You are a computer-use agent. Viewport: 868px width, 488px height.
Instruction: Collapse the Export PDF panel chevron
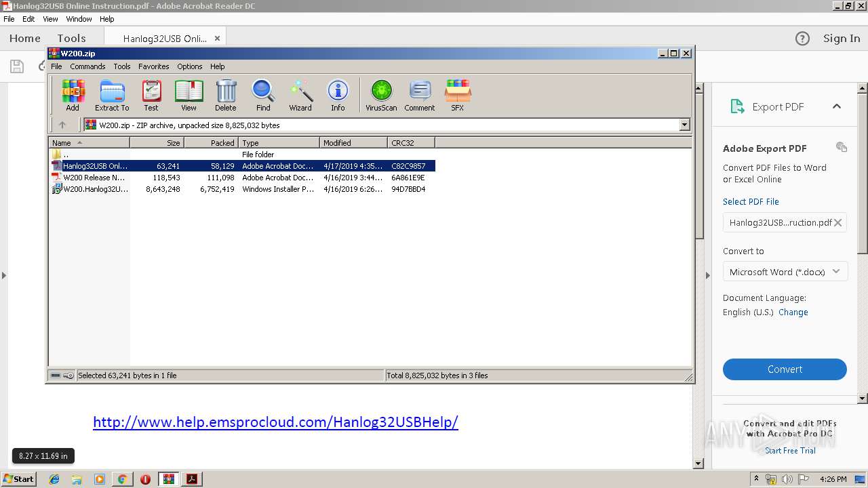tap(836, 106)
